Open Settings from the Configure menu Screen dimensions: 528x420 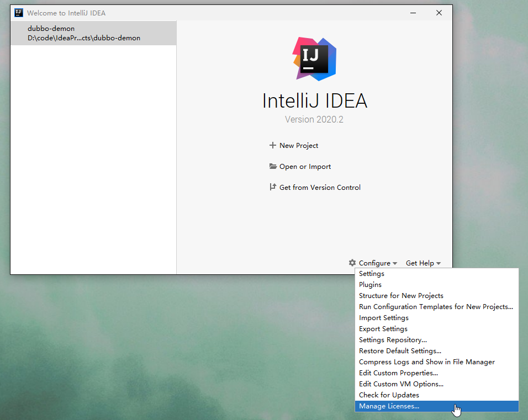click(371, 273)
